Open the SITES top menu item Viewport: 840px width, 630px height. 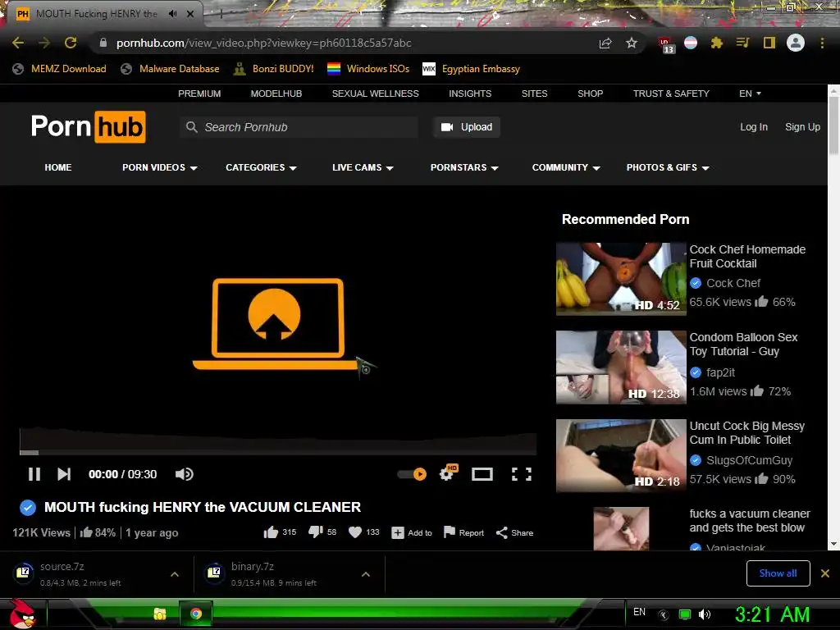tap(535, 94)
